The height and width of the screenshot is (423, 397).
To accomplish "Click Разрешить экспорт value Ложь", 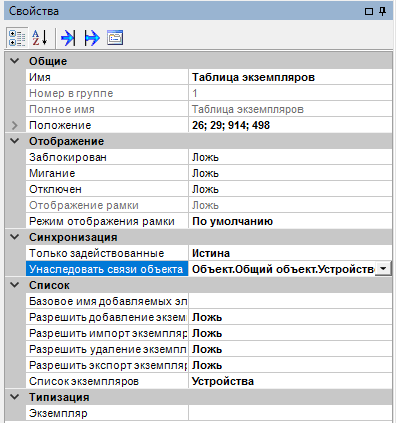I will 207,365.
